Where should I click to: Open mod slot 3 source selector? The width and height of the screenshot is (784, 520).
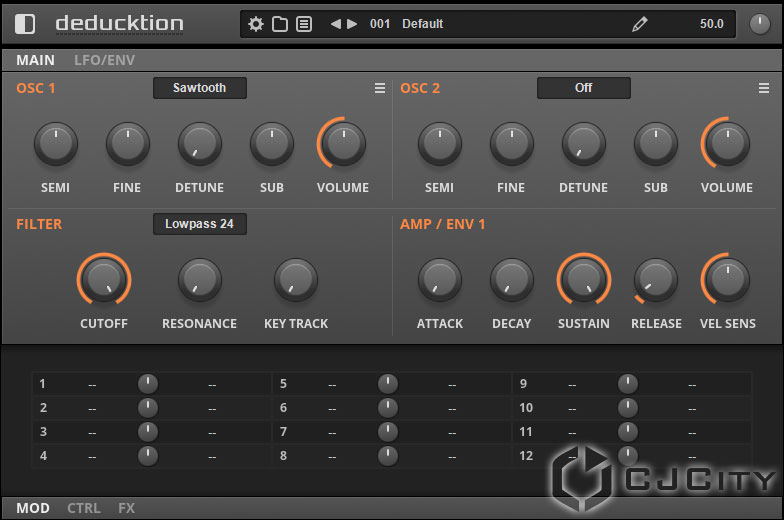[x=92, y=432]
